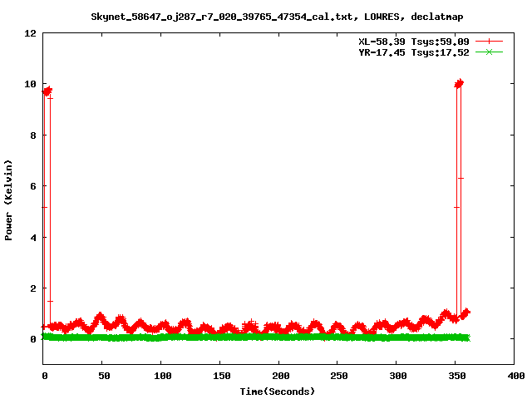The height and width of the screenshot is (399, 532).
Task: Click the red calibration spike cluster near time zero
Action: pos(47,91)
